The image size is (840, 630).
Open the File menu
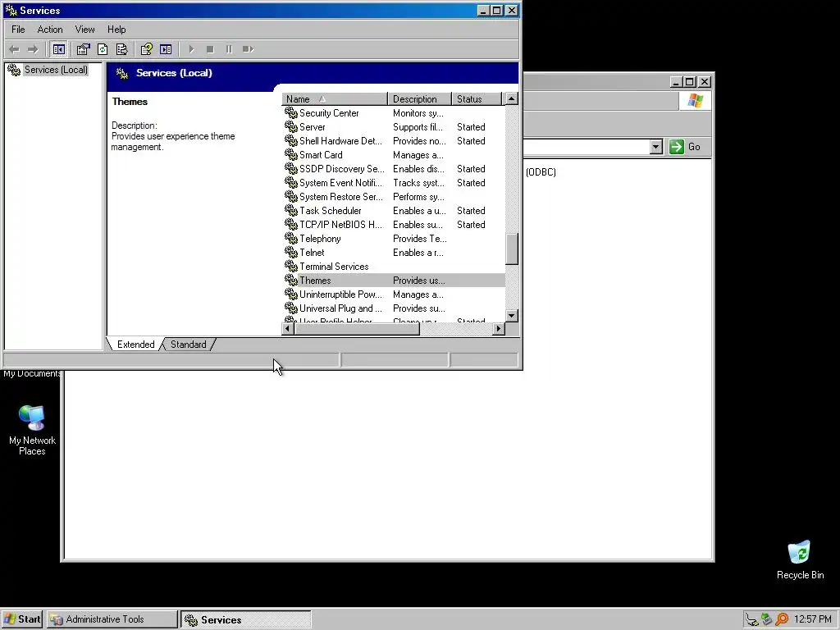tap(18, 30)
